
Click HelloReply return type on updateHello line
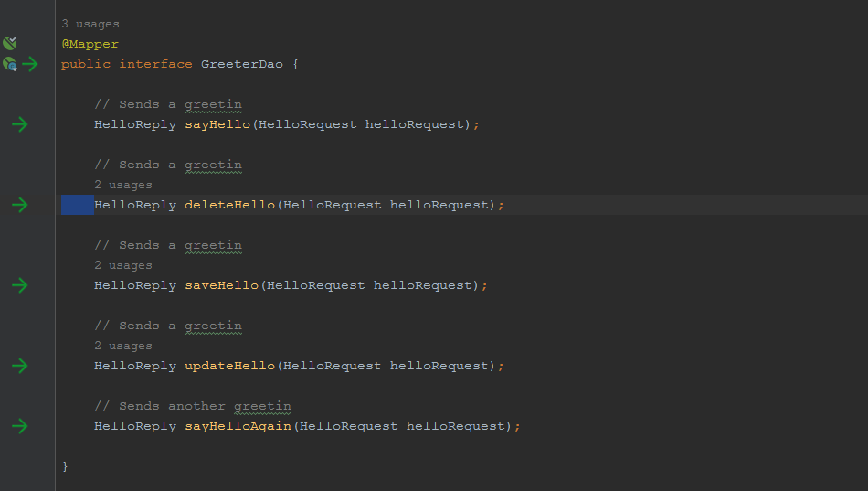pos(135,366)
